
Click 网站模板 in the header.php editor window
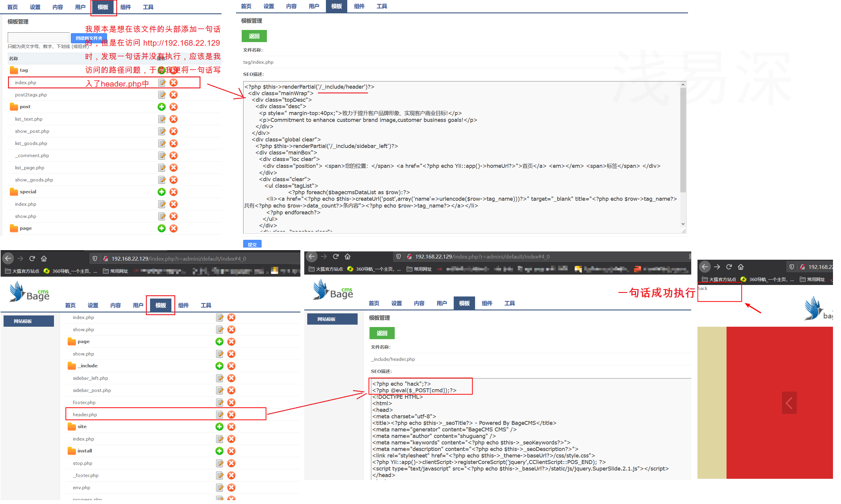(332, 319)
